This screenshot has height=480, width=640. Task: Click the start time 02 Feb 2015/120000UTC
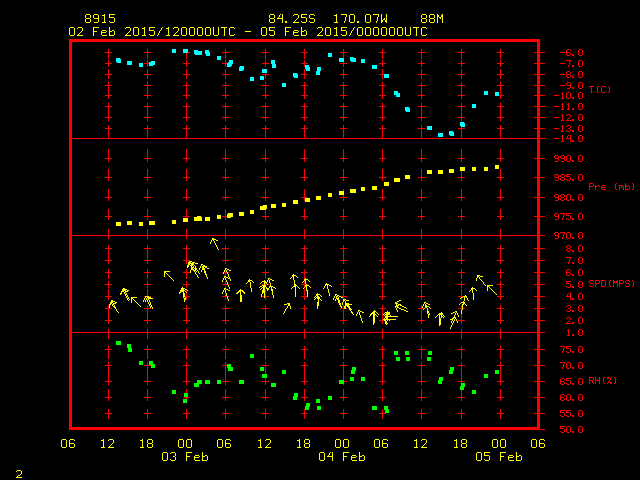click(152, 32)
